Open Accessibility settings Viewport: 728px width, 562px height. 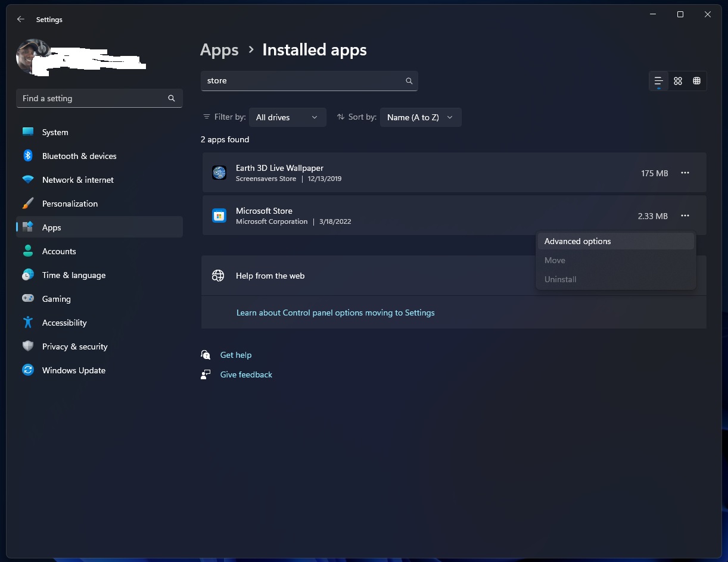[99, 323]
